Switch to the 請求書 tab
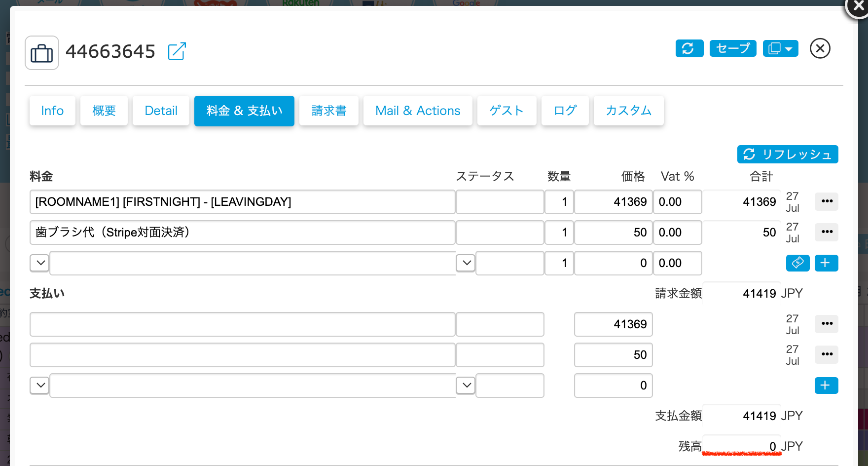Viewport: 868px width, 466px height. click(x=328, y=111)
